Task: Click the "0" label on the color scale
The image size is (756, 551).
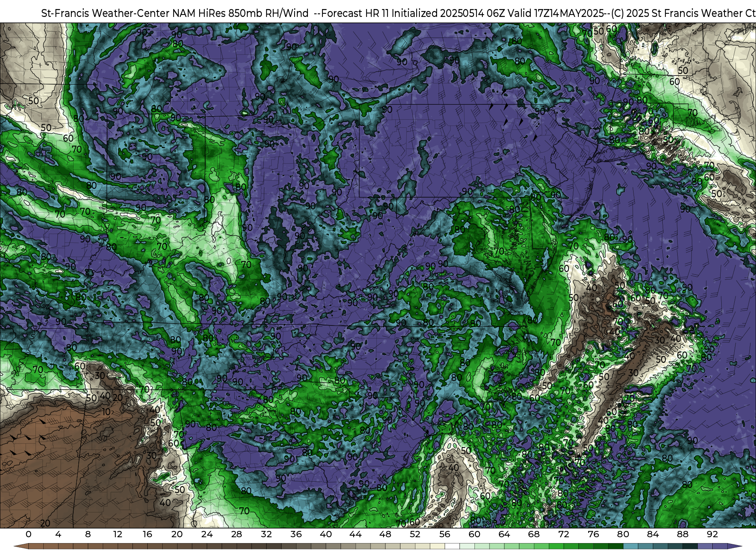Action: 28,534
